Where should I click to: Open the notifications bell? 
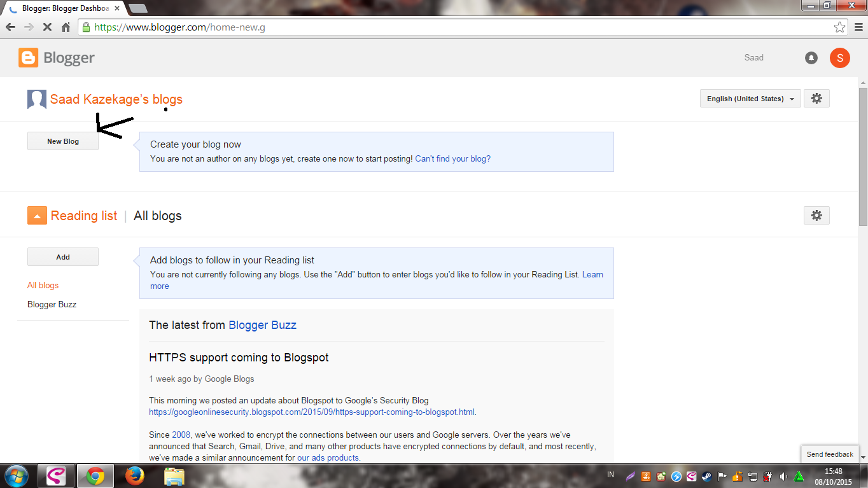click(x=811, y=57)
